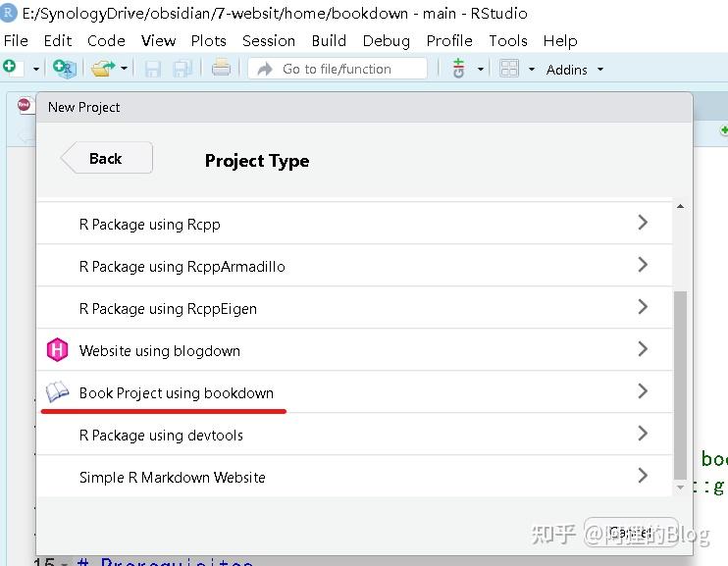Click the workspace panes layout icon

click(x=509, y=69)
